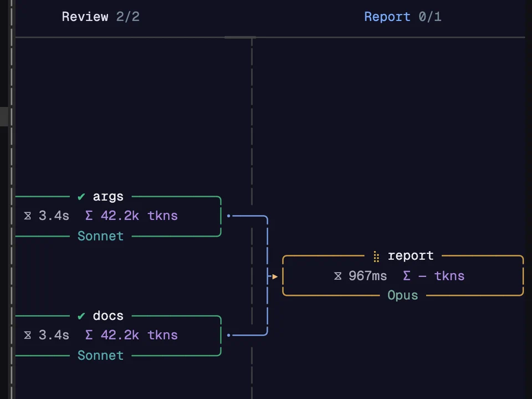Click the Opus model label under report
This screenshot has width=532, height=399.
[403, 295]
